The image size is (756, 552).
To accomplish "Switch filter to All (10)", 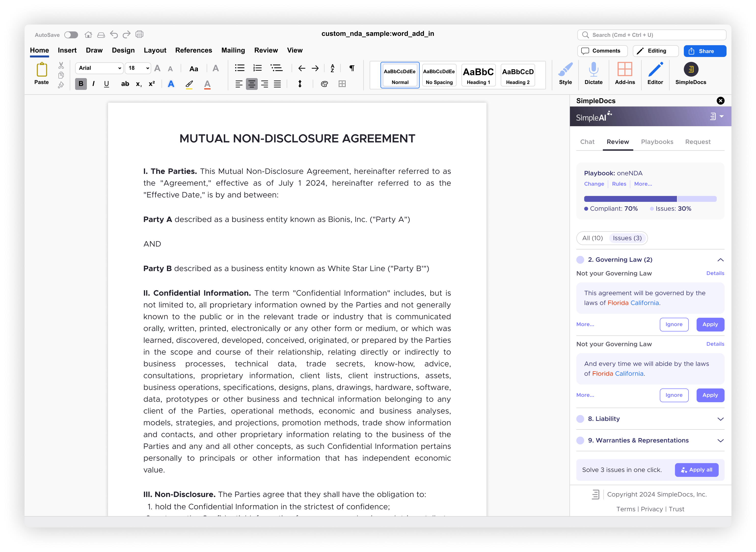I will tap(592, 238).
